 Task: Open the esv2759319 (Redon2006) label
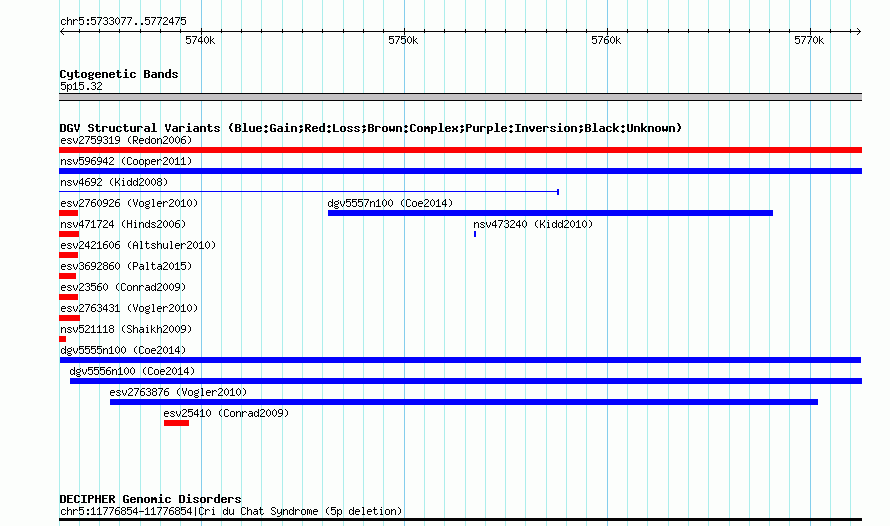(x=126, y=140)
